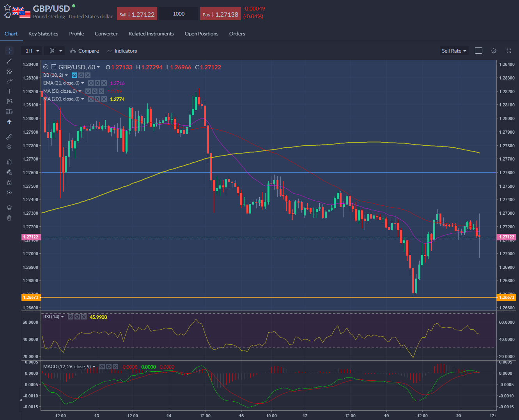Remove the MA (200, close, 0) indicator
Viewport: 519px width, 420px height.
click(104, 99)
